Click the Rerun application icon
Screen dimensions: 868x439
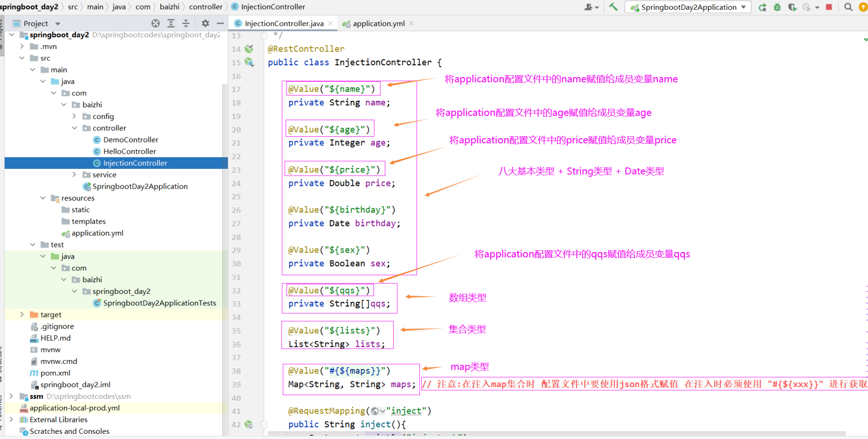click(763, 7)
